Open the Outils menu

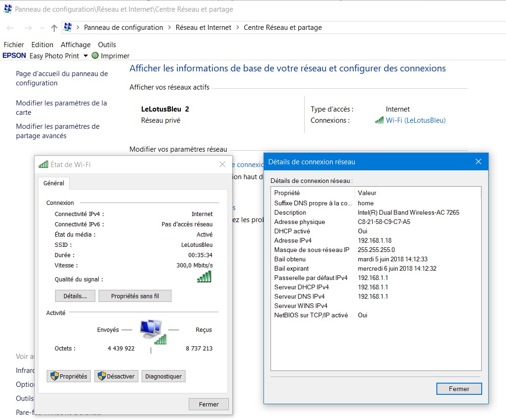pos(107,44)
